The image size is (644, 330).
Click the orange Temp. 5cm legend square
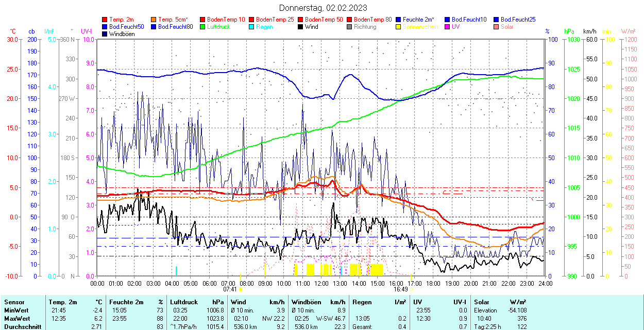154,20
